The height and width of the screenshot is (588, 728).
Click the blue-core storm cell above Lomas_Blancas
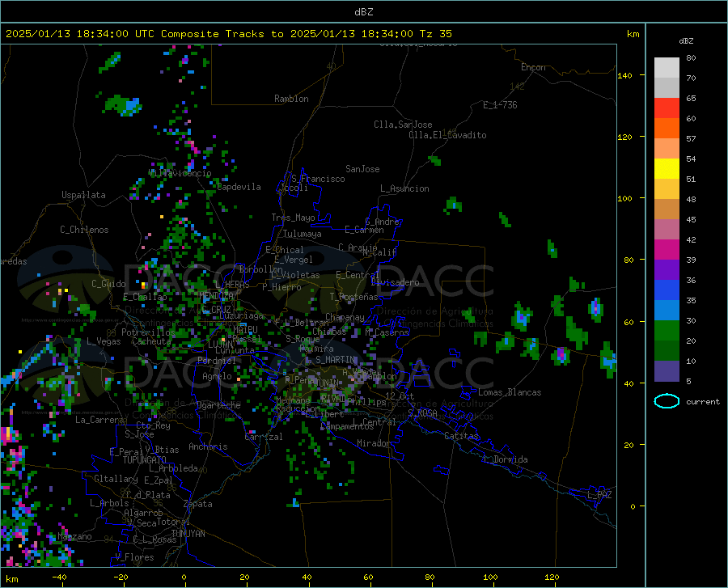click(x=522, y=316)
